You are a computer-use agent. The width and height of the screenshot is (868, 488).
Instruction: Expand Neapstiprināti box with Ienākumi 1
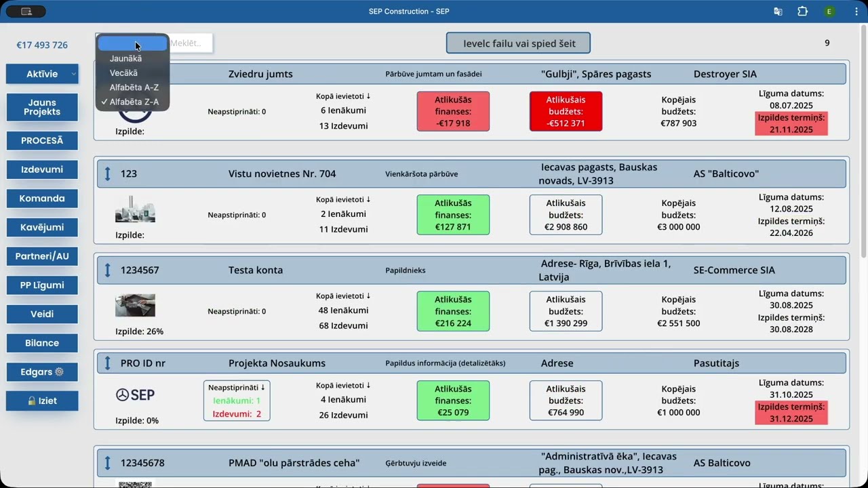pos(237,401)
